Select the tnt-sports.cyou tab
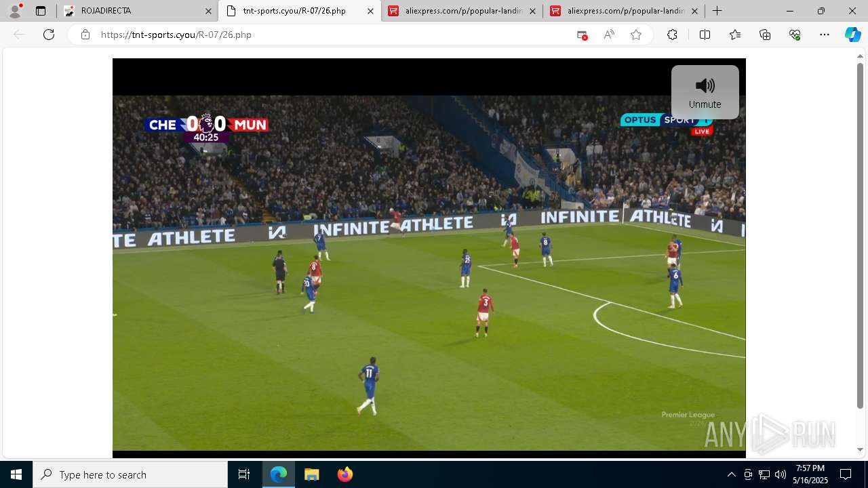Image resolution: width=868 pixels, height=488 pixels. tap(300, 11)
